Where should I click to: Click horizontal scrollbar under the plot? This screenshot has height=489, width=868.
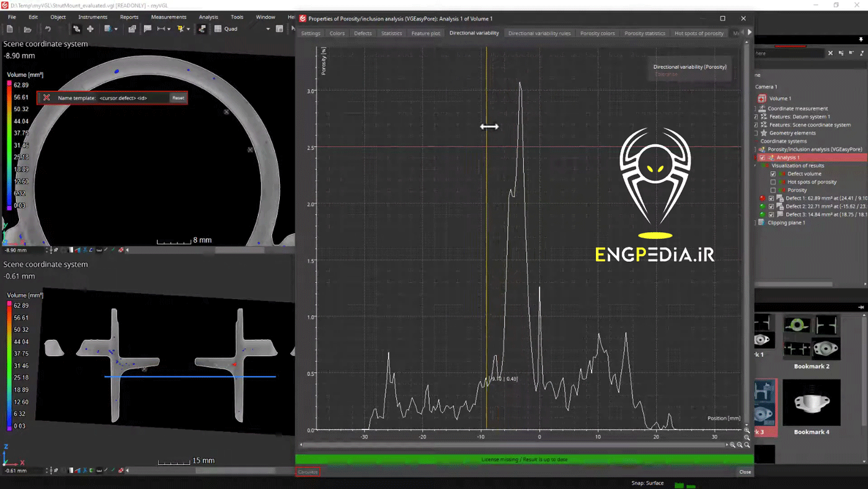514,445
